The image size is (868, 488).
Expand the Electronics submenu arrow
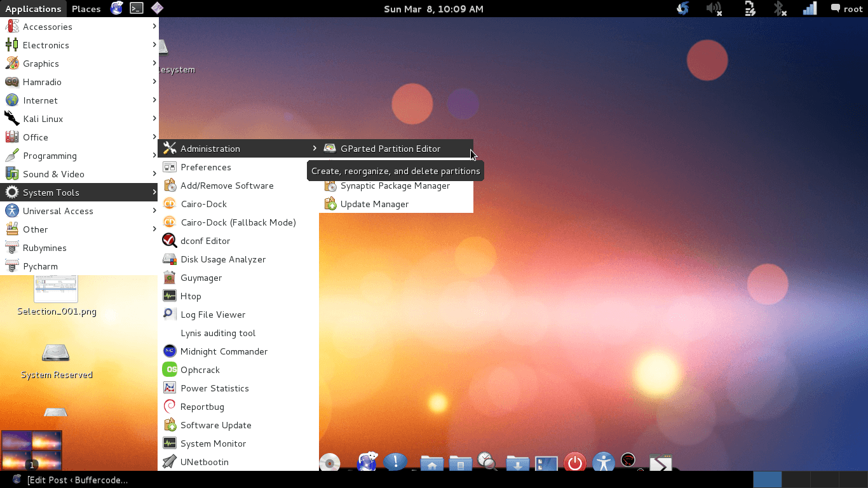pos(154,45)
